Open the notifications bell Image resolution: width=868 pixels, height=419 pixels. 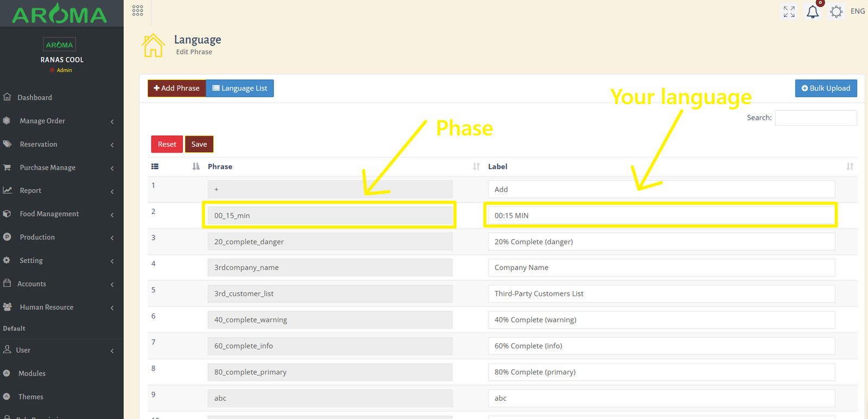[x=812, y=12]
